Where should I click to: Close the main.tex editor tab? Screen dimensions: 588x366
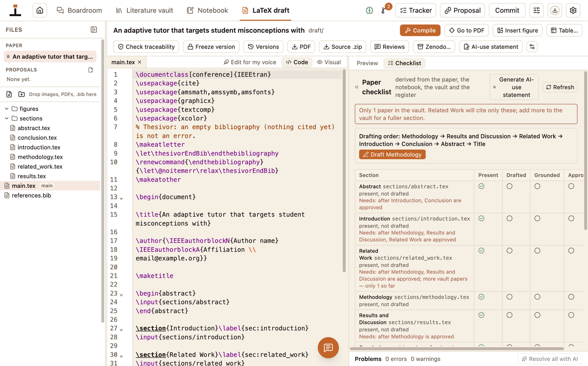point(140,62)
